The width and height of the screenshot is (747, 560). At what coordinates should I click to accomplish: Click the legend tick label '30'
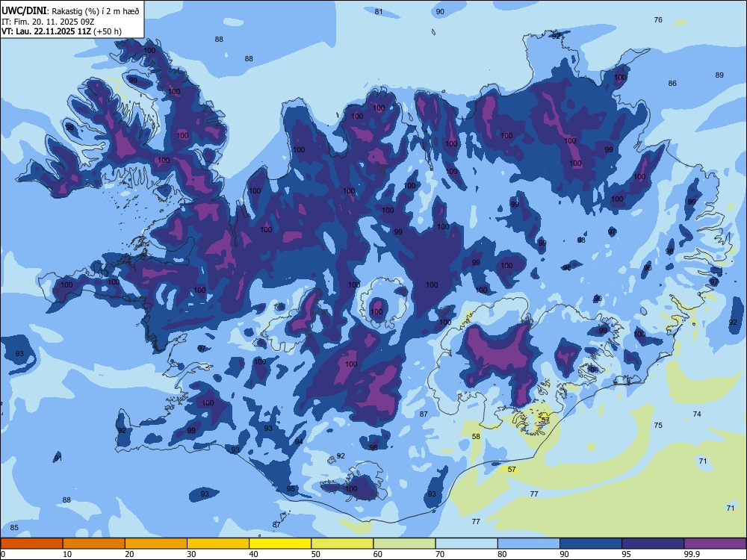pos(191,554)
